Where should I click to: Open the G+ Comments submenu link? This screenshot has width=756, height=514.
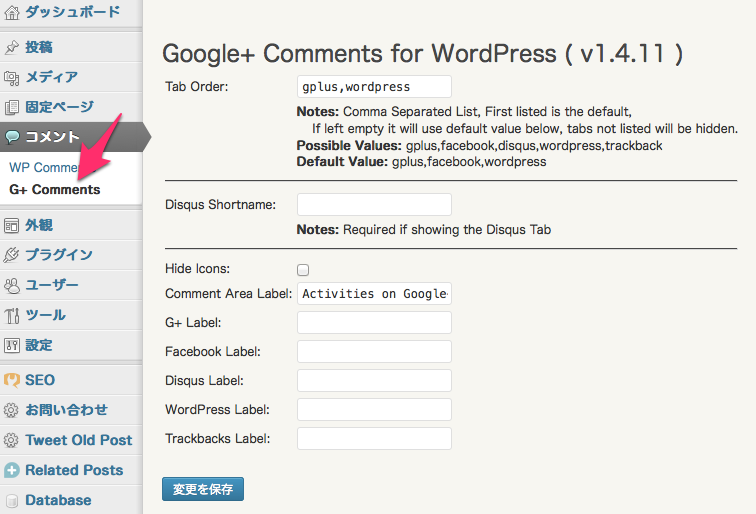tap(54, 189)
